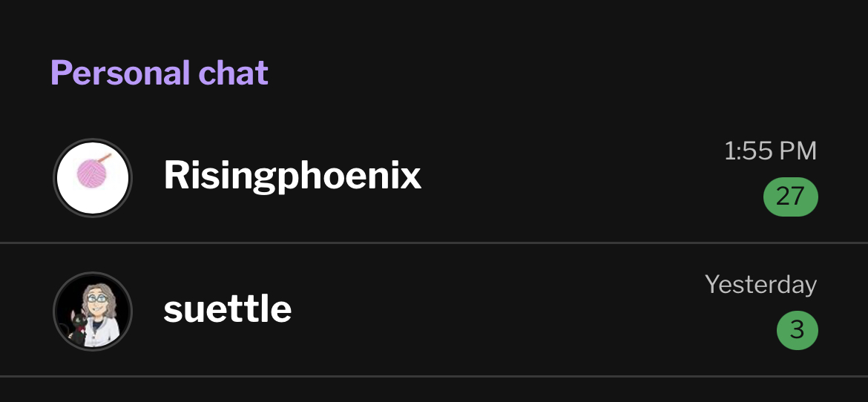Image resolution: width=868 pixels, height=402 pixels.
Task: Click the purple Personal chat label
Action: 160,73
